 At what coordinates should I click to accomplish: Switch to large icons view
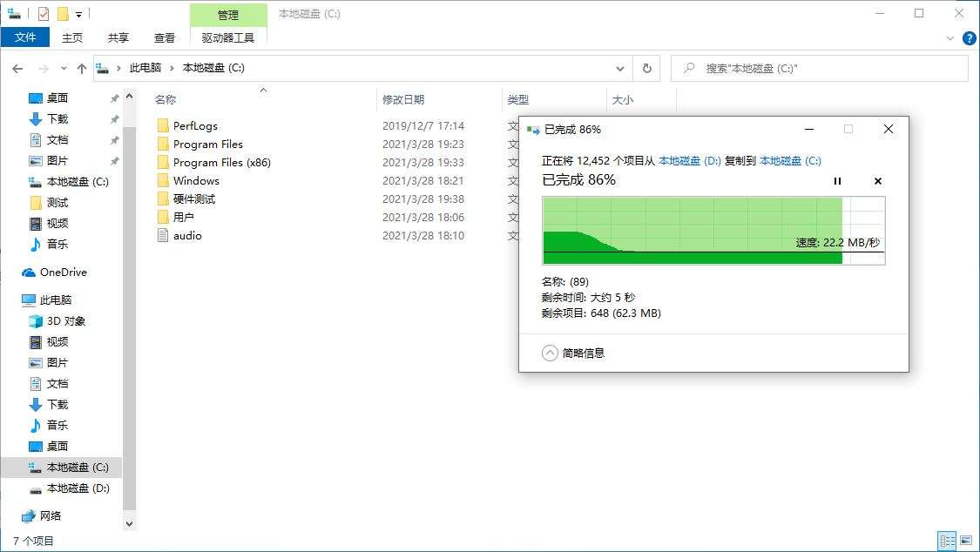966,540
